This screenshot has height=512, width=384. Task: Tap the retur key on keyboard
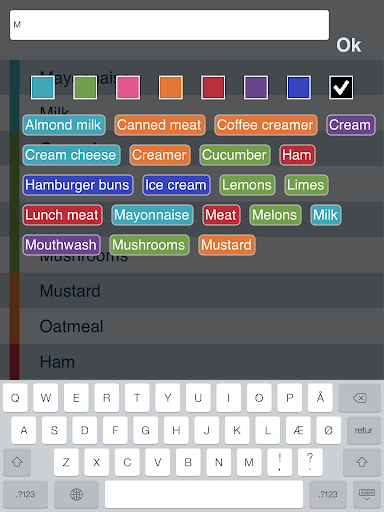coord(363,430)
